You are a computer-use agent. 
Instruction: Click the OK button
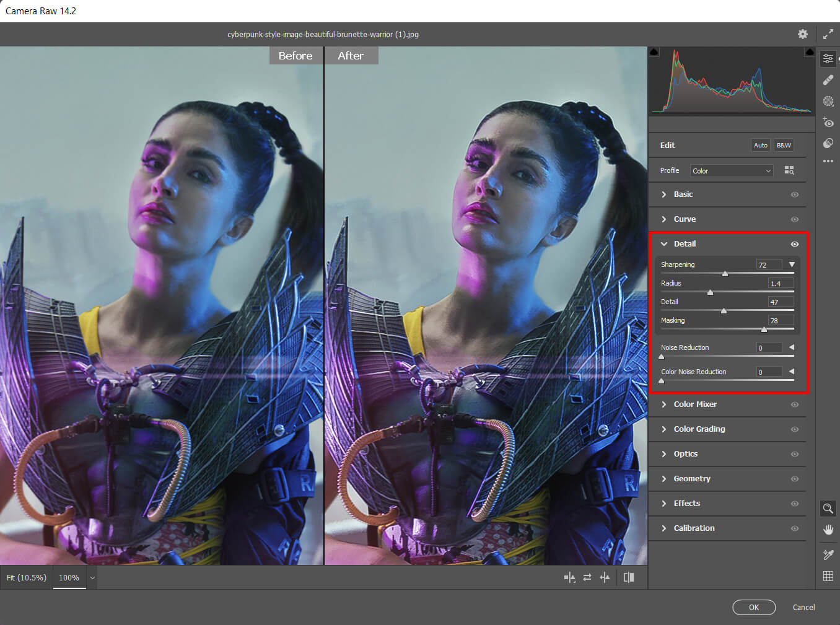click(754, 607)
